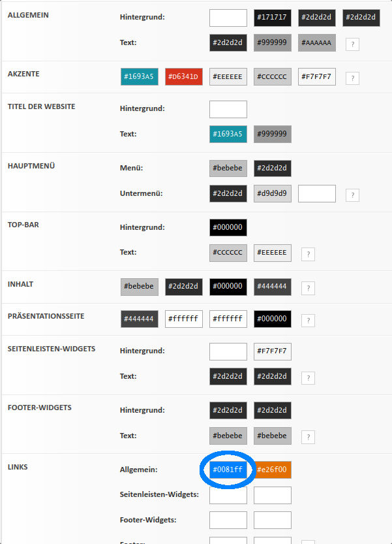Open the question mark beside Inhalt colors
The image size is (392, 544).
pyautogui.click(x=308, y=288)
